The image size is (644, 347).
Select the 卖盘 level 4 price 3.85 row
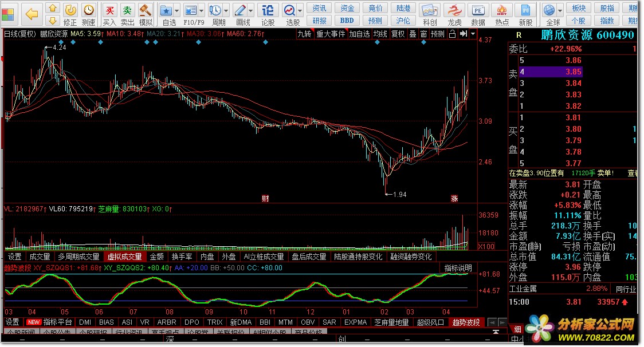[x=551, y=72]
